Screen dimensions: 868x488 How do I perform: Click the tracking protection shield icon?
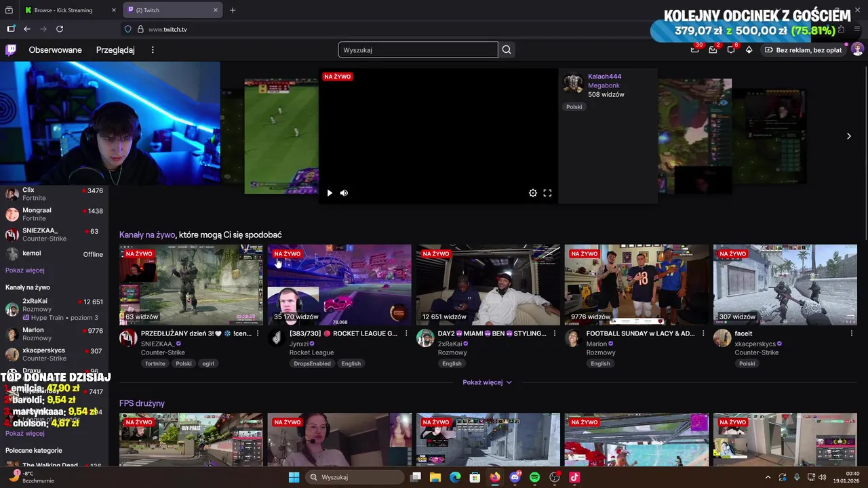click(x=127, y=29)
